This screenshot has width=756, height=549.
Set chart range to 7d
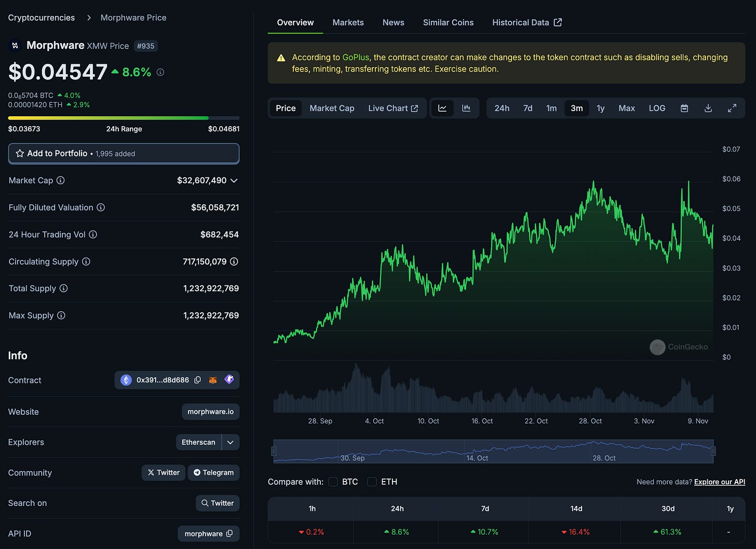click(528, 108)
